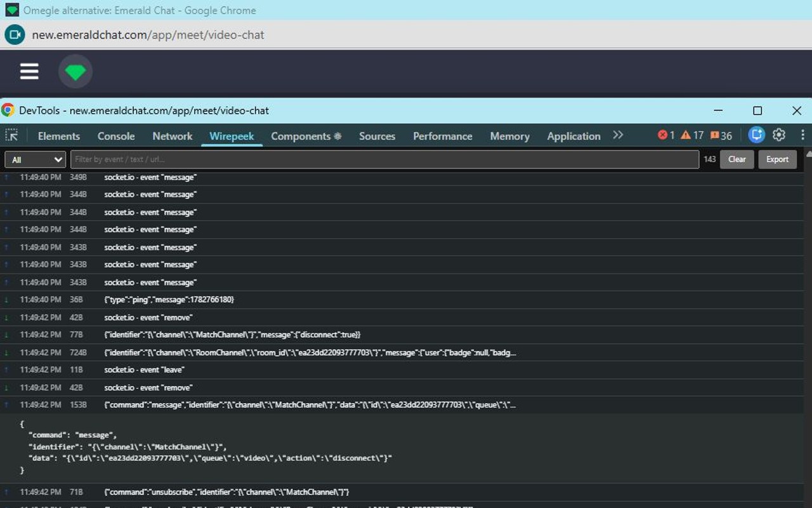Open DevTools settings gear

pyautogui.click(x=779, y=135)
